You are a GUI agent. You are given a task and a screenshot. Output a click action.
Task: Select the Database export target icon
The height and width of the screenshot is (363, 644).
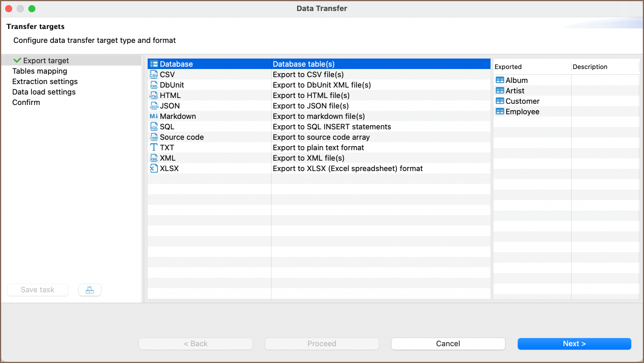(x=153, y=64)
